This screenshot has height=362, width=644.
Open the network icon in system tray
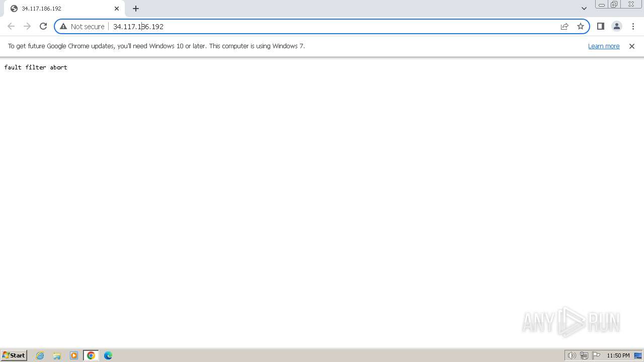tap(584, 355)
